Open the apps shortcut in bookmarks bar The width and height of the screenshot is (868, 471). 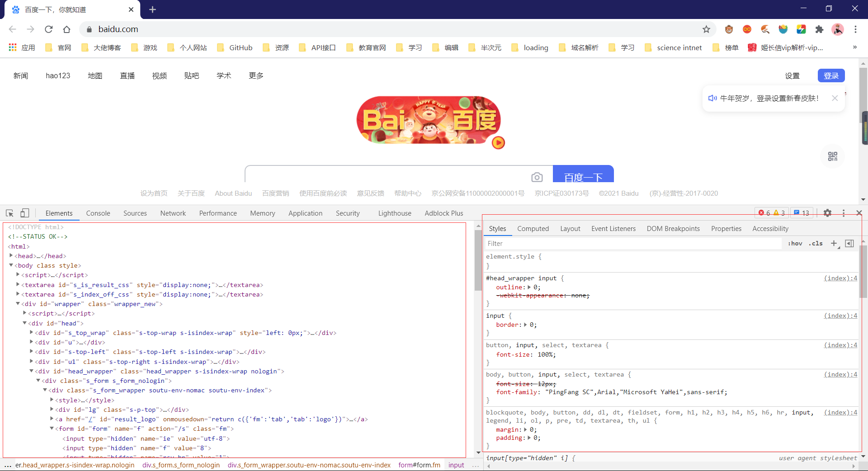coord(22,47)
